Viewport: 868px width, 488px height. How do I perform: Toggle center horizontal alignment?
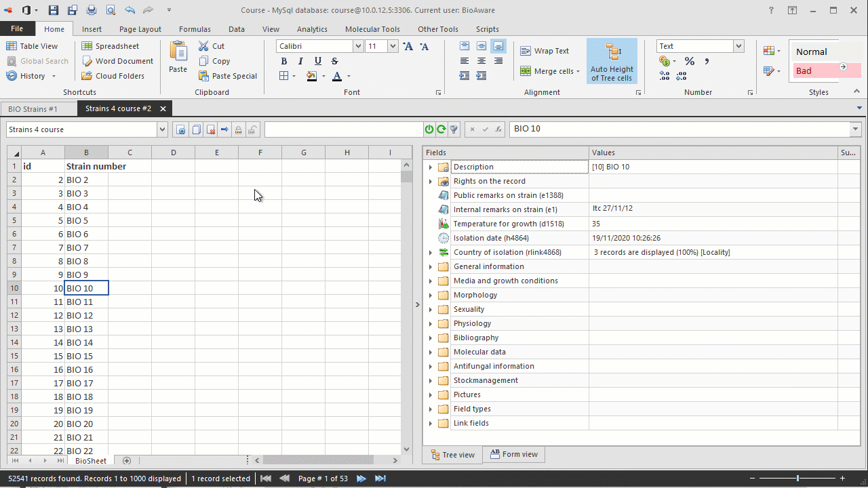(481, 61)
